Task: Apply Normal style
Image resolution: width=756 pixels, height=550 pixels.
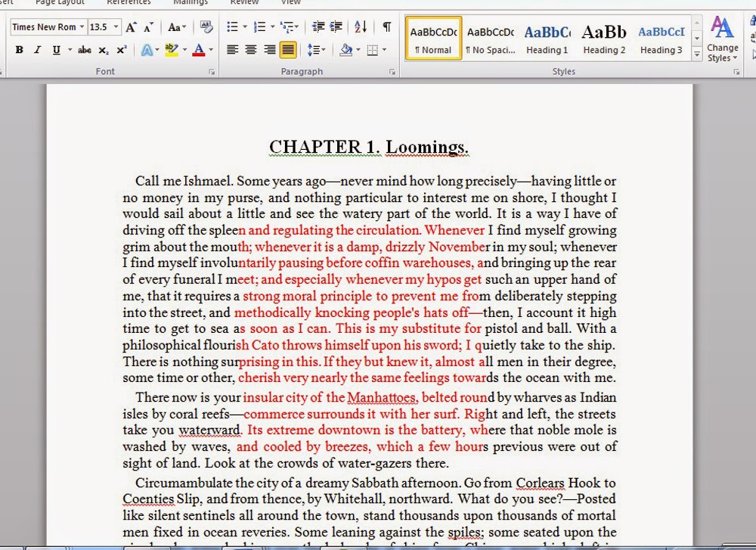Action: [x=433, y=39]
